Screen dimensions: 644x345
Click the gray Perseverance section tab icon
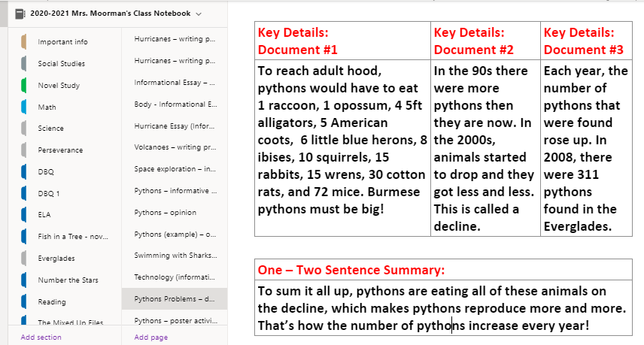[x=24, y=150]
